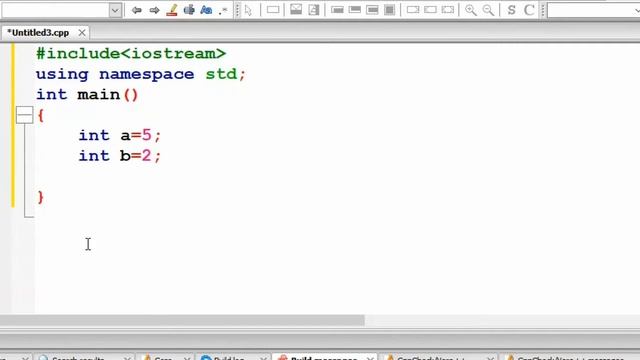Click the closing red brace in code
This screenshot has height=360, width=640.
pyautogui.click(x=40, y=197)
